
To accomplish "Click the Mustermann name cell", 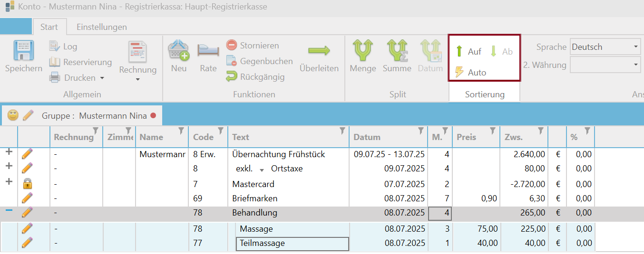I will click(162, 154).
